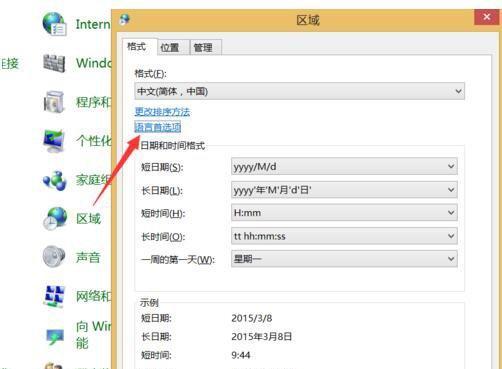
Task: Open the Windows Firewall brick wall icon
Action: (54, 63)
